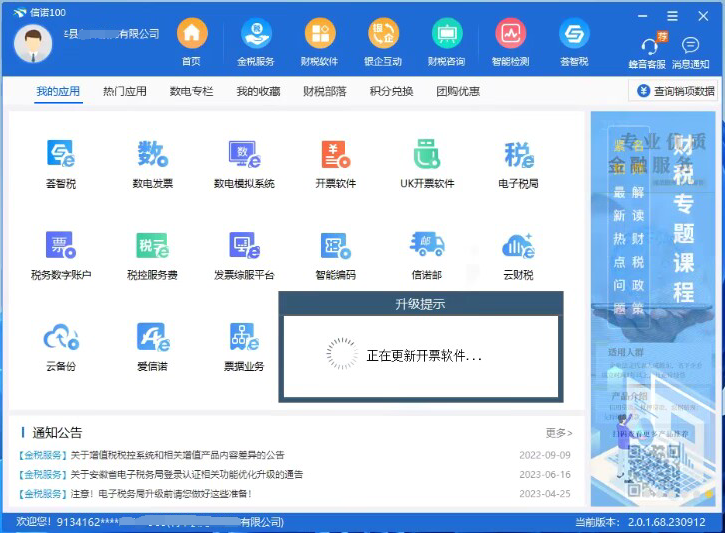Open 金税服务 in the top bar
The height and width of the screenshot is (533, 725).
tap(256, 42)
